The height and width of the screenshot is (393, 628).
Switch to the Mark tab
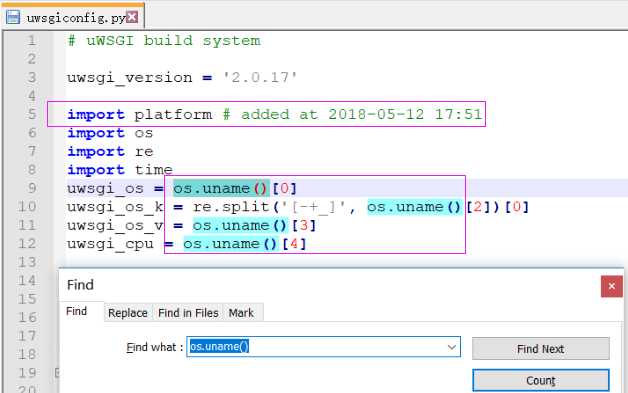click(x=241, y=313)
